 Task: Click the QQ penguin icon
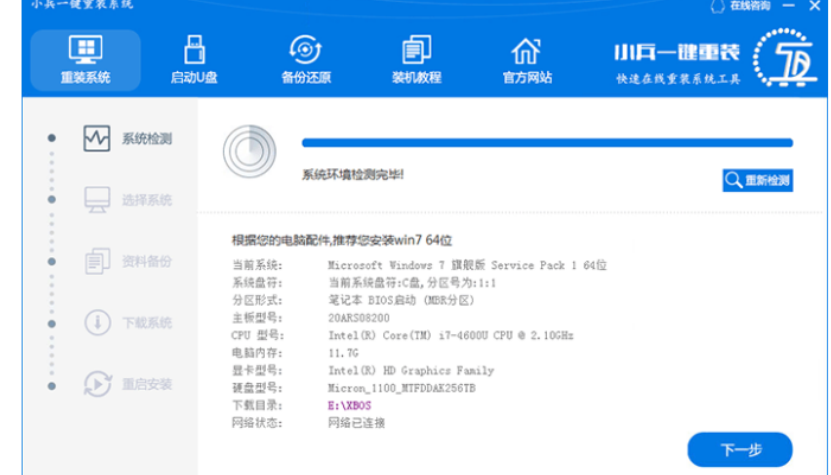[717, 6]
